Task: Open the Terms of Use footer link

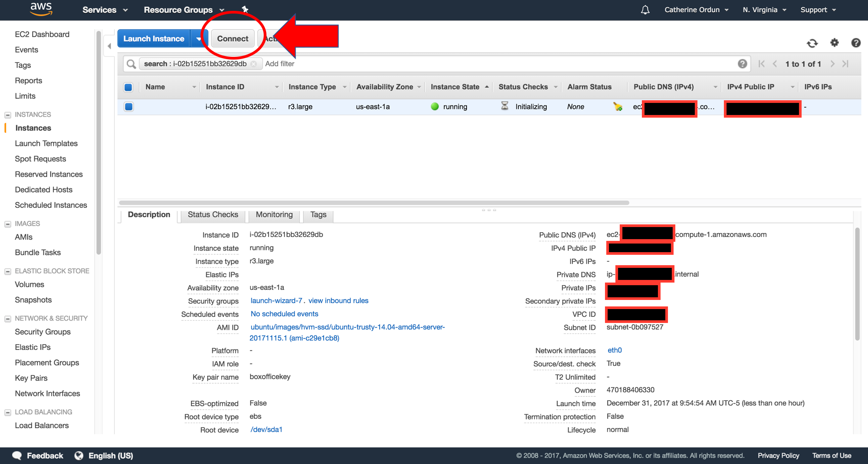Action: tap(832, 456)
